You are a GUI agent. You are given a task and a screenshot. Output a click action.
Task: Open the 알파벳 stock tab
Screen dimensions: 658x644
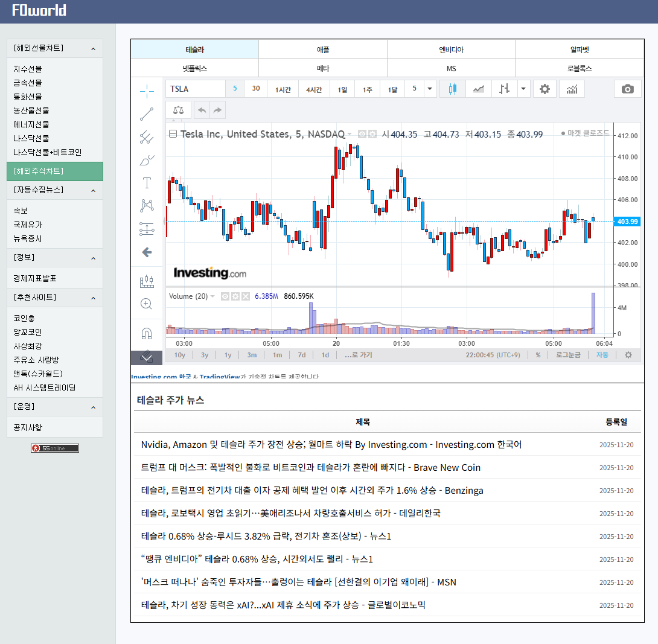580,49
